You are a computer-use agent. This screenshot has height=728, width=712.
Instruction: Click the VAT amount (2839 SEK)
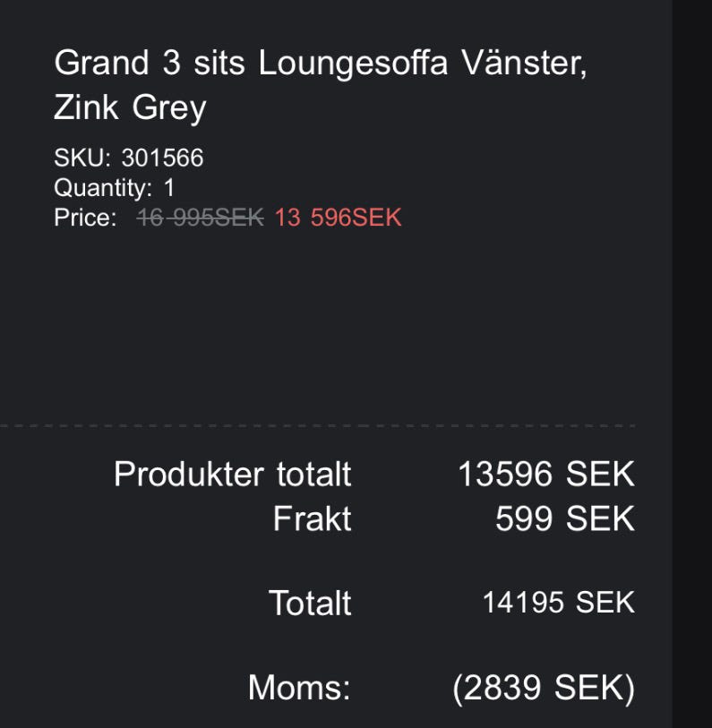544,689
